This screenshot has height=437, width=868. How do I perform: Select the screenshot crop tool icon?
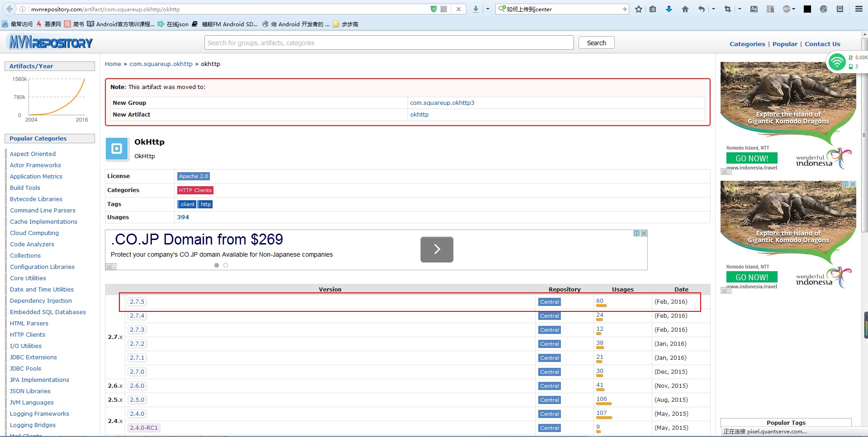point(727,9)
